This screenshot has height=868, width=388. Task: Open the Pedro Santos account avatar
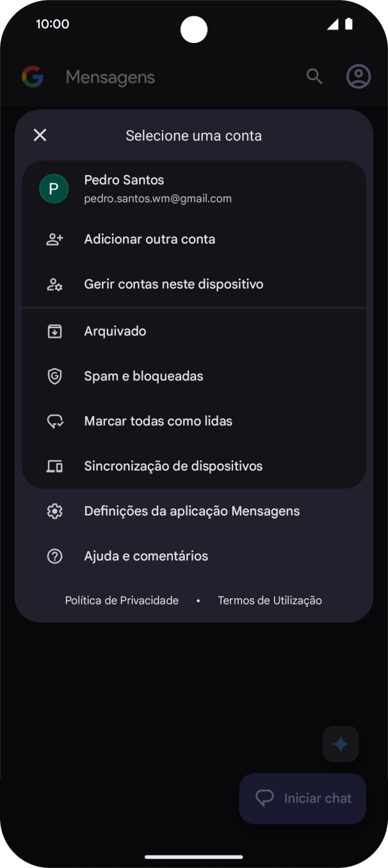pyautogui.click(x=54, y=188)
